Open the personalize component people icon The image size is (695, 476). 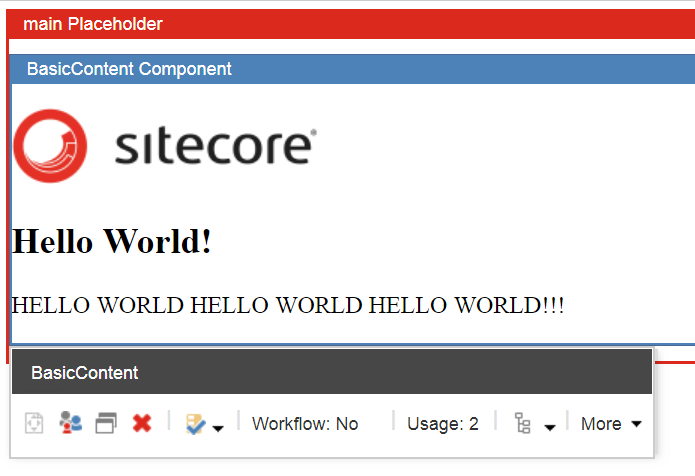(70, 422)
